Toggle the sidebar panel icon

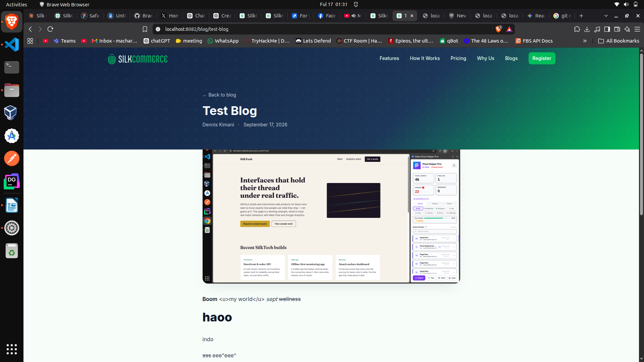(x=607, y=29)
